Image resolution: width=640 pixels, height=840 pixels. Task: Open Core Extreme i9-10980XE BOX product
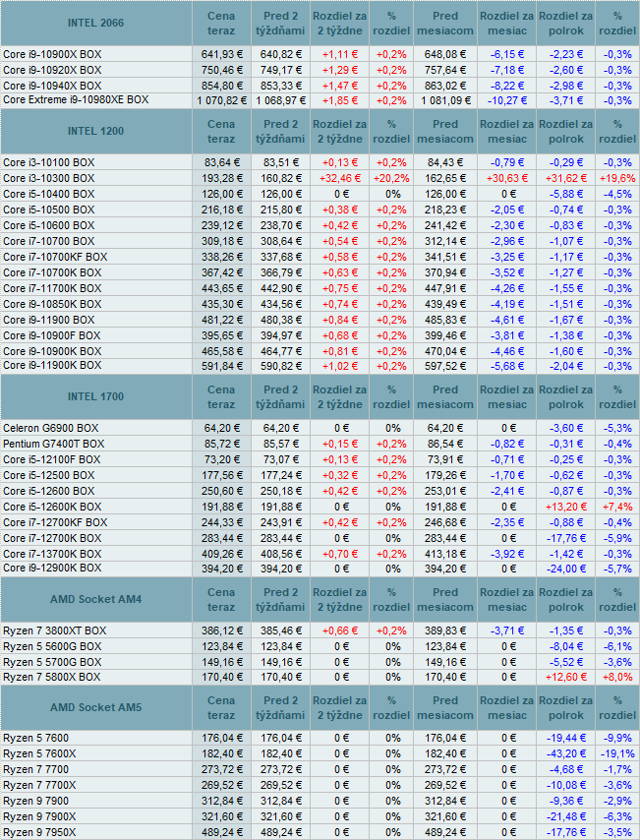(77, 100)
